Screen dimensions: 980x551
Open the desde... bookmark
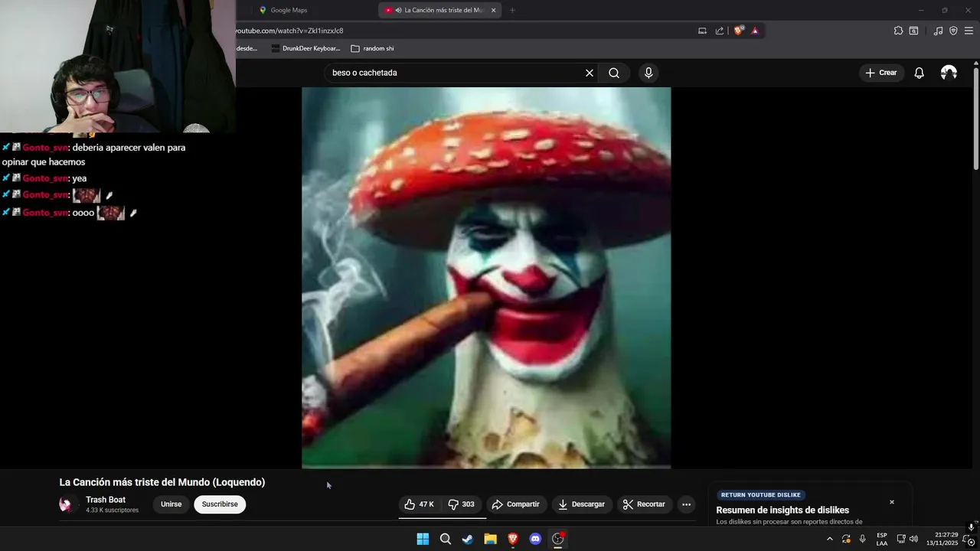247,48
